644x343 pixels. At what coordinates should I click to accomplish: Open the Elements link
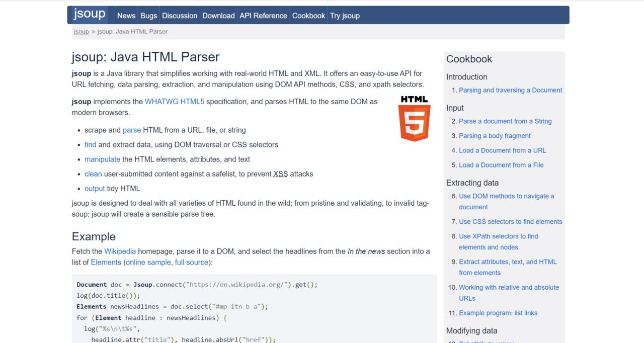point(106,262)
